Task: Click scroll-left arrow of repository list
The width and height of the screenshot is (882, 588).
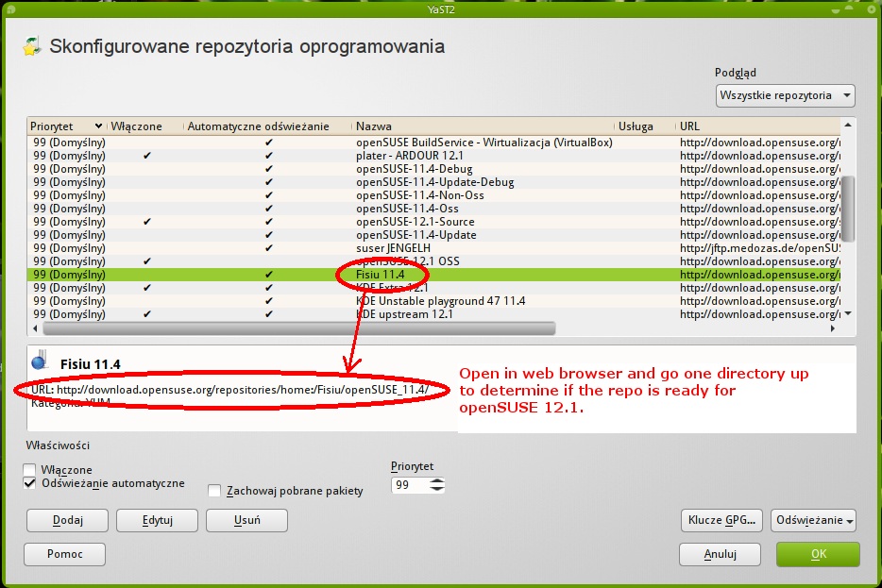Action: [35, 328]
